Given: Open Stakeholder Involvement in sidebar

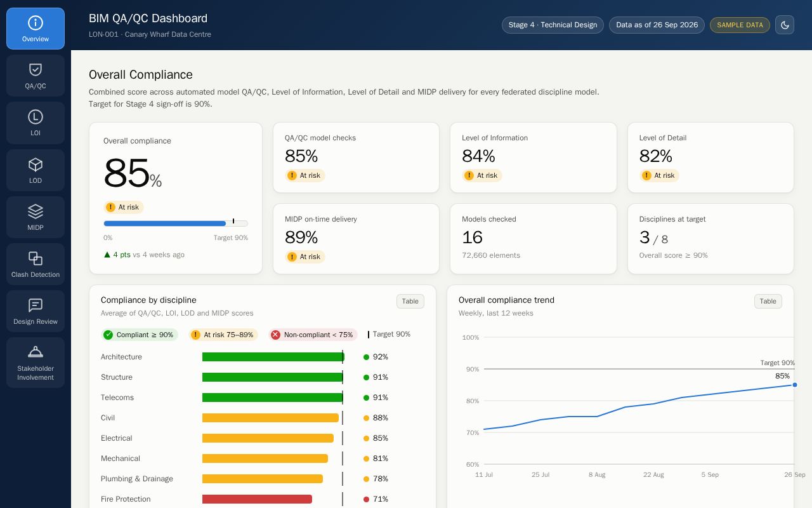Looking at the screenshot, I should (x=36, y=363).
